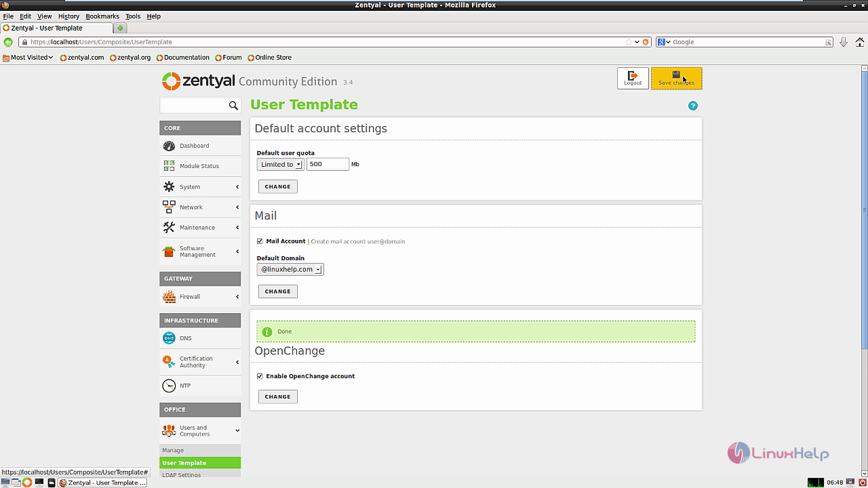Open Manage under Users and Computers

[200, 450]
